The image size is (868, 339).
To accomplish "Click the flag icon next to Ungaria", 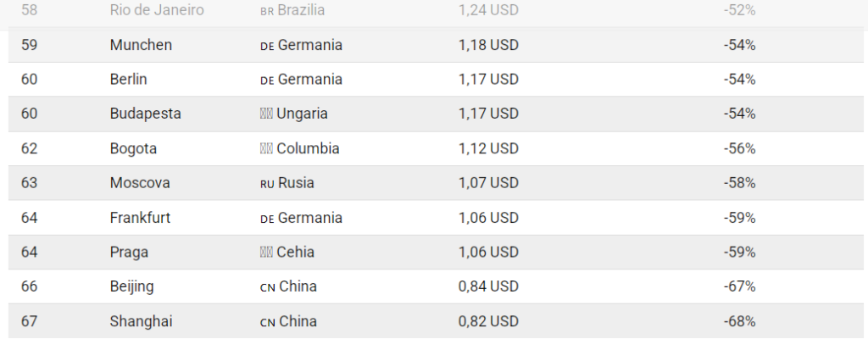I will (266, 114).
